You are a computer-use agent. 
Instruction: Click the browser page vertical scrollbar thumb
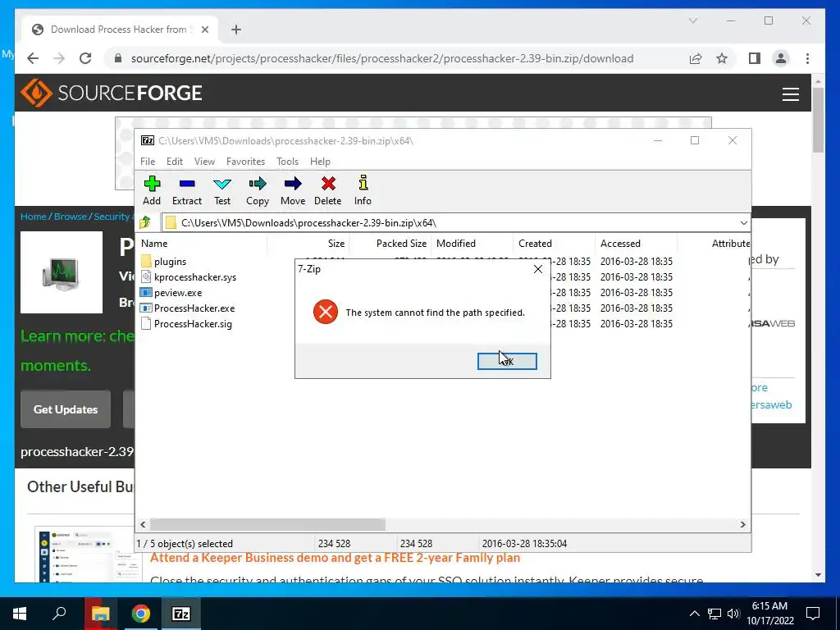(x=818, y=120)
